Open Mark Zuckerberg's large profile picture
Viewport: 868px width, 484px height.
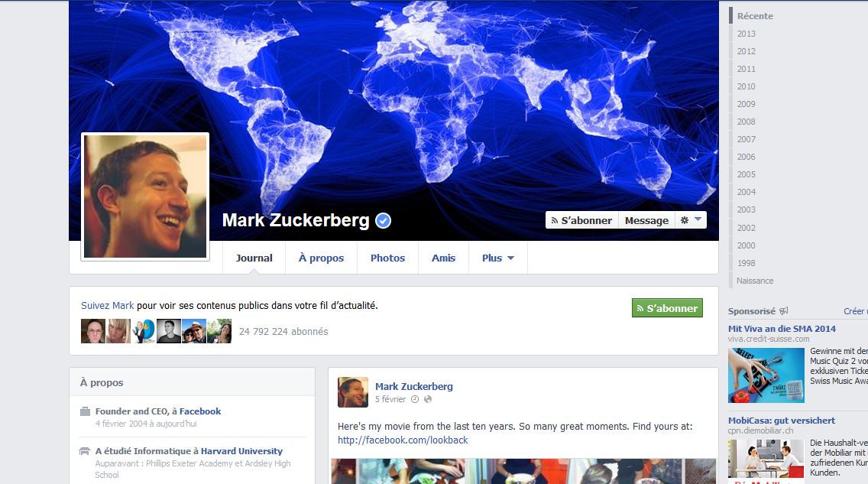click(x=145, y=197)
